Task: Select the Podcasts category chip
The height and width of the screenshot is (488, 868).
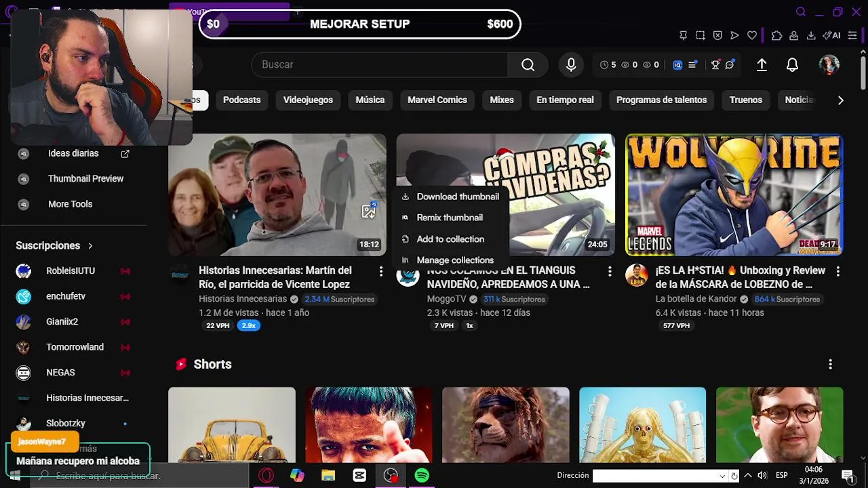Action: (x=241, y=100)
